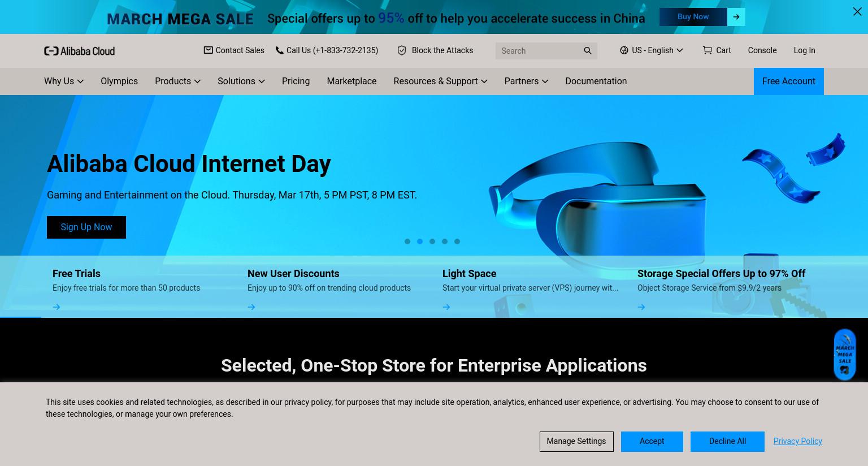Click Sign Up Now button
Viewport: 868px width, 466px height.
tap(86, 227)
